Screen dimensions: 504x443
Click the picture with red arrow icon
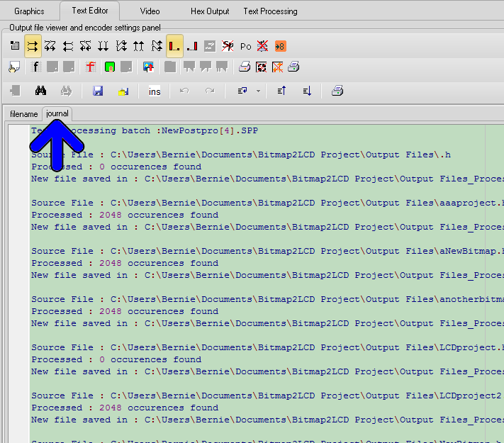(148, 67)
